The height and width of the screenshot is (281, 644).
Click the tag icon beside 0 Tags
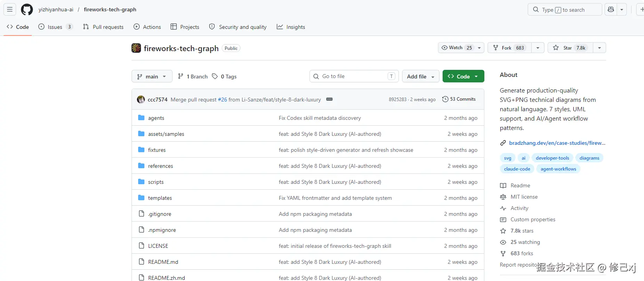click(x=215, y=76)
